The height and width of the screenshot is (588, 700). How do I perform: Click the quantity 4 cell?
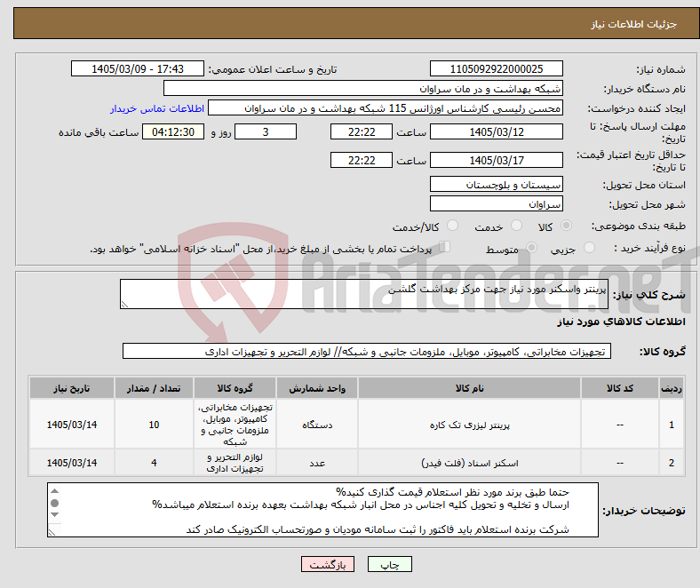154,463
